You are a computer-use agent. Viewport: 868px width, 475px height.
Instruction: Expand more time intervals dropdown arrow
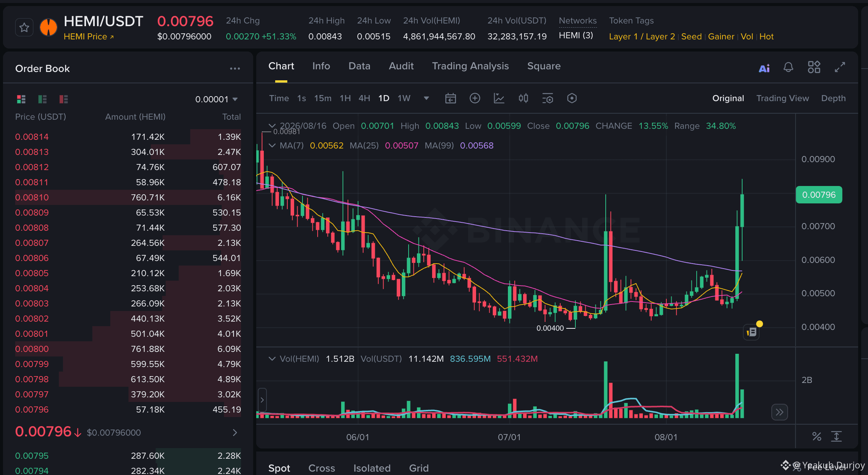426,98
